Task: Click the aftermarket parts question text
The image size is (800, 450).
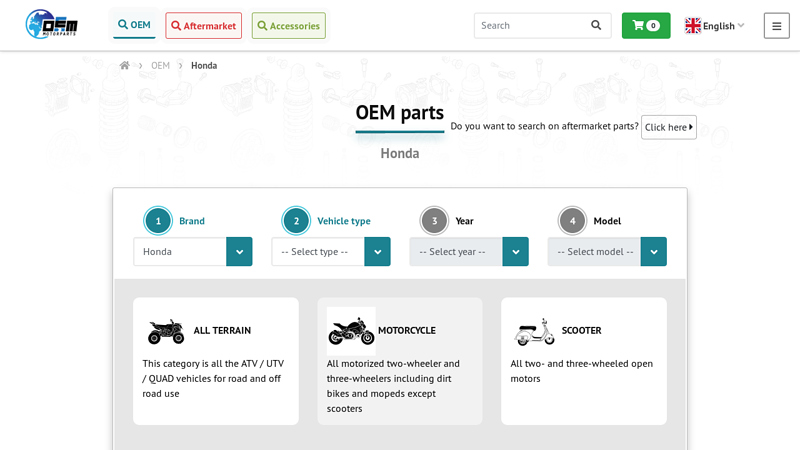Action: (x=544, y=126)
